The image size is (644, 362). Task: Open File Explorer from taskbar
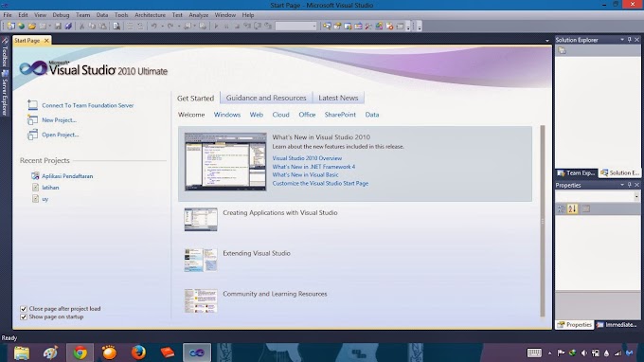tap(22, 353)
